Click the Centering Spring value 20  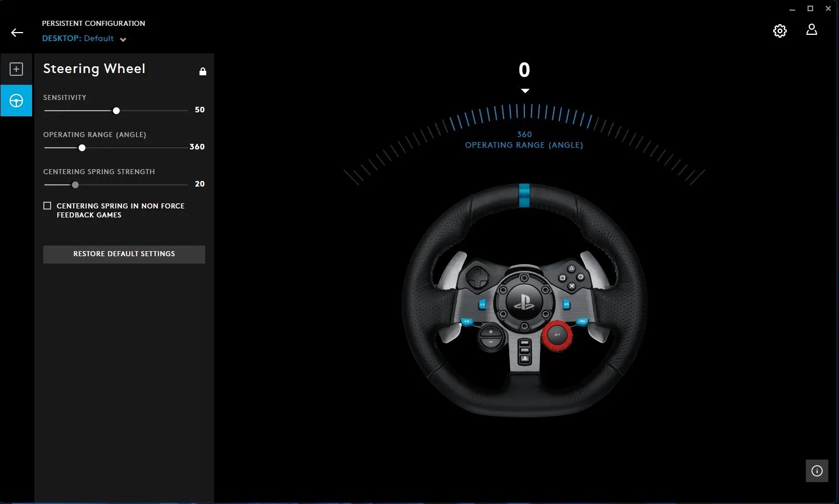(x=199, y=184)
